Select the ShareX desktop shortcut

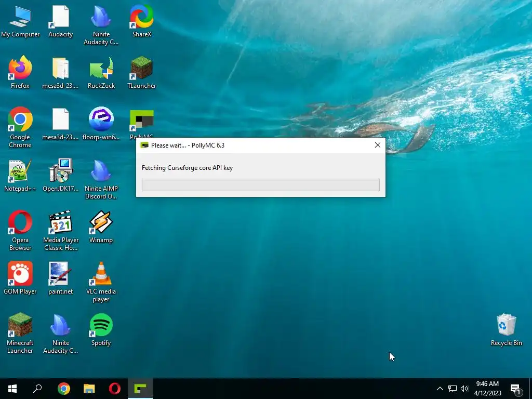pos(142,21)
